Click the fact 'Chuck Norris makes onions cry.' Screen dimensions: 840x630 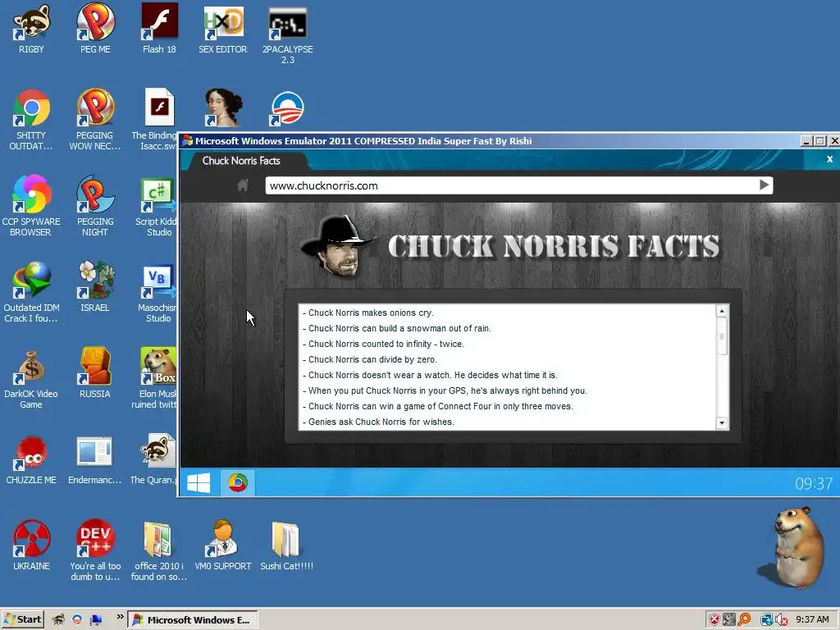click(x=368, y=313)
